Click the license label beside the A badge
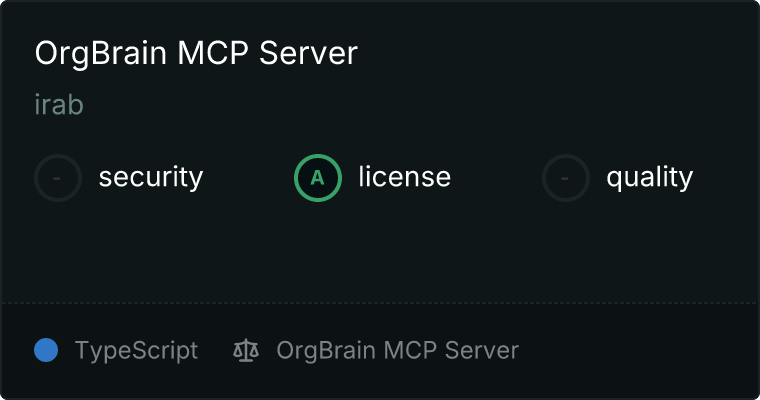Screen dimensions: 760x400 405,176
